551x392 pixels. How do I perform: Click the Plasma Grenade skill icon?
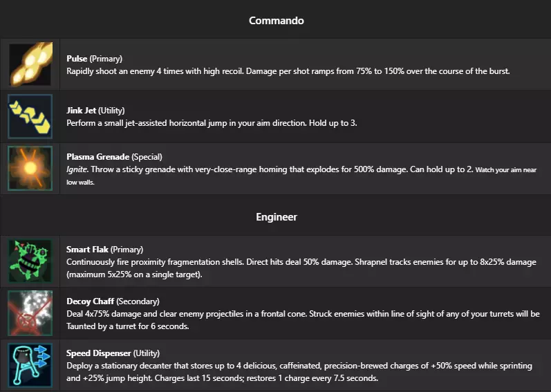tap(30, 168)
